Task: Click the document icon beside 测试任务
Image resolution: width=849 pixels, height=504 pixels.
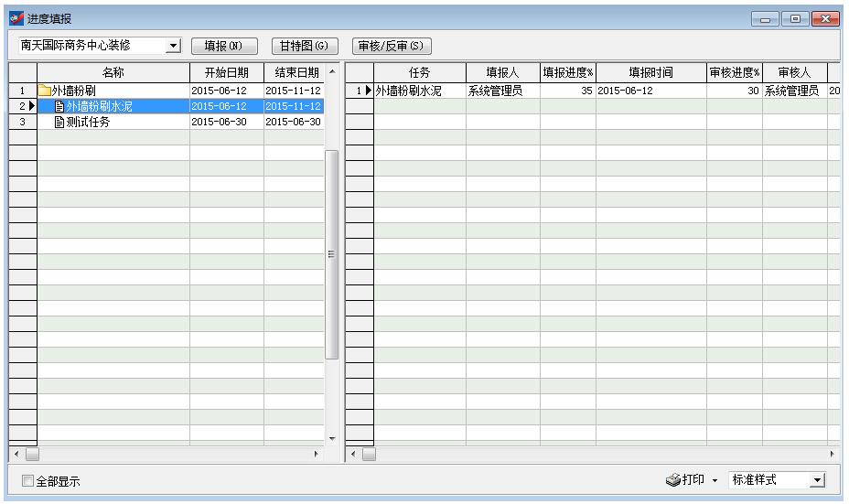Action: pyautogui.click(x=59, y=123)
